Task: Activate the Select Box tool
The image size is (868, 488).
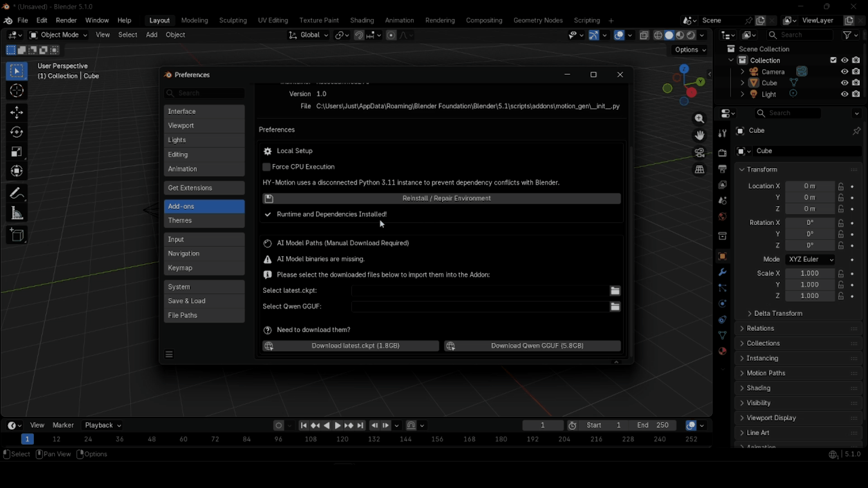Action: coord(17,71)
